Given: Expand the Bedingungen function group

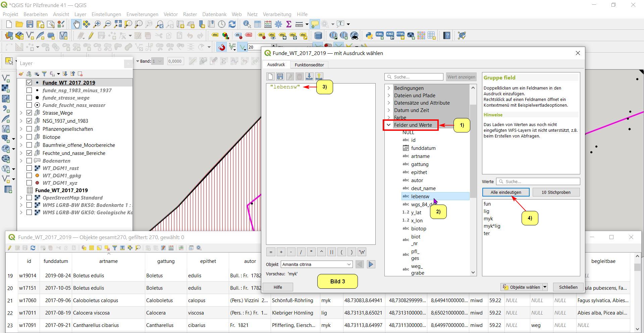Looking at the screenshot, I should (389, 88).
